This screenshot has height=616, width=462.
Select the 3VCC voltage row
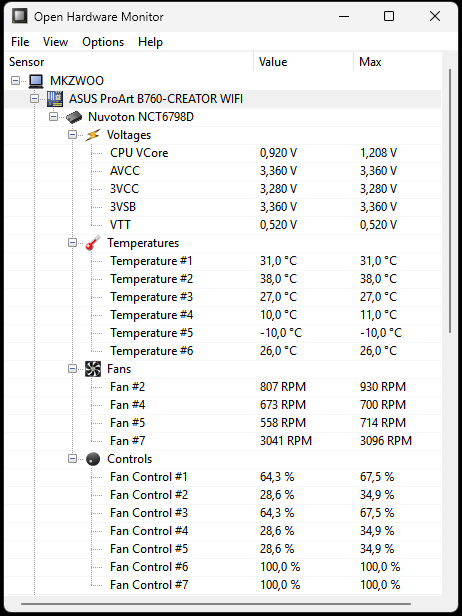pos(223,189)
